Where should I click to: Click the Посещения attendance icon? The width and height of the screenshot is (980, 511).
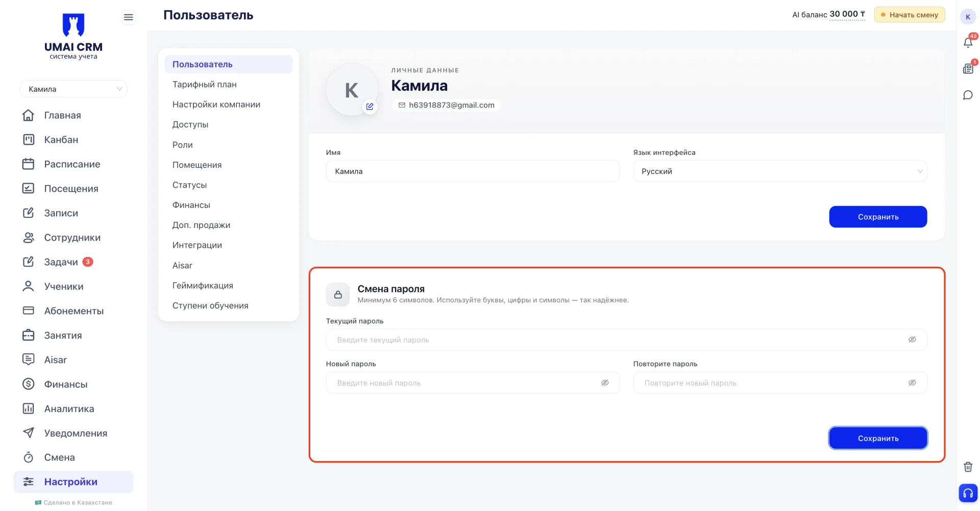[x=29, y=189]
